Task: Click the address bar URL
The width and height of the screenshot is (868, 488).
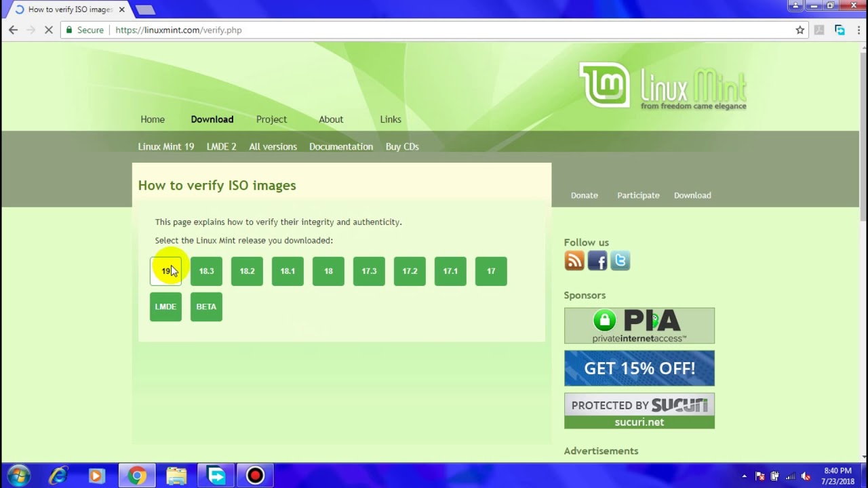Action: (178, 30)
